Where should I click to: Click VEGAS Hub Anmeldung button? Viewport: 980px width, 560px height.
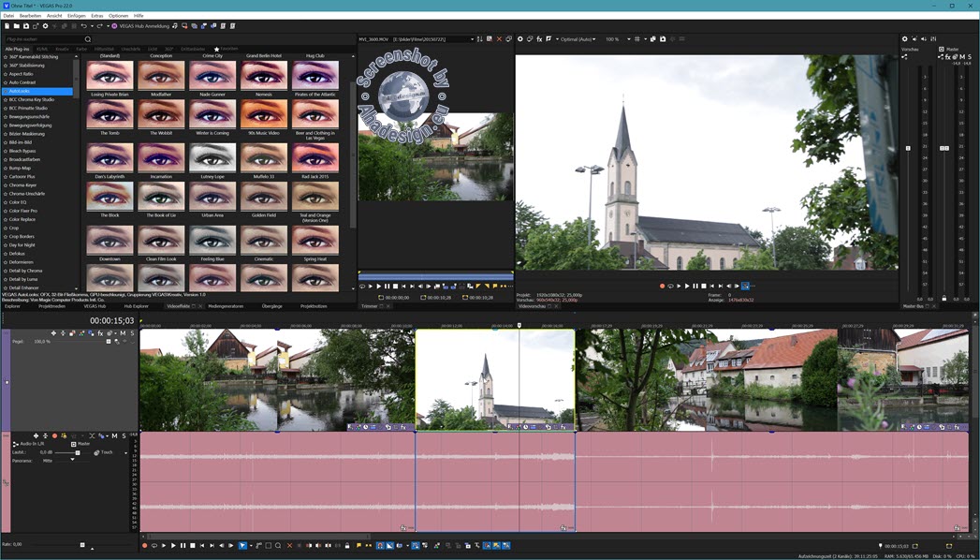(140, 26)
